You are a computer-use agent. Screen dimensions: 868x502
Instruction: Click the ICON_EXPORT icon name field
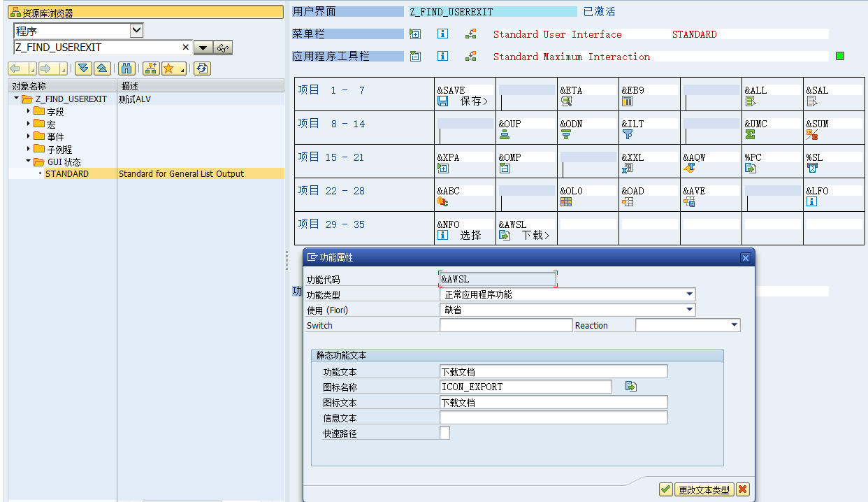pyautogui.click(x=526, y=387)
